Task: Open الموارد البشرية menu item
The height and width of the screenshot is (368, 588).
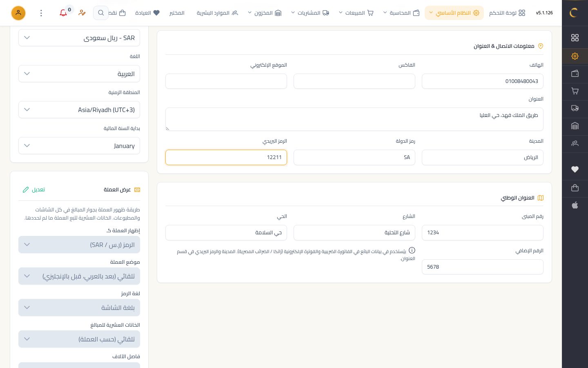Action: [x=217, y=13]
